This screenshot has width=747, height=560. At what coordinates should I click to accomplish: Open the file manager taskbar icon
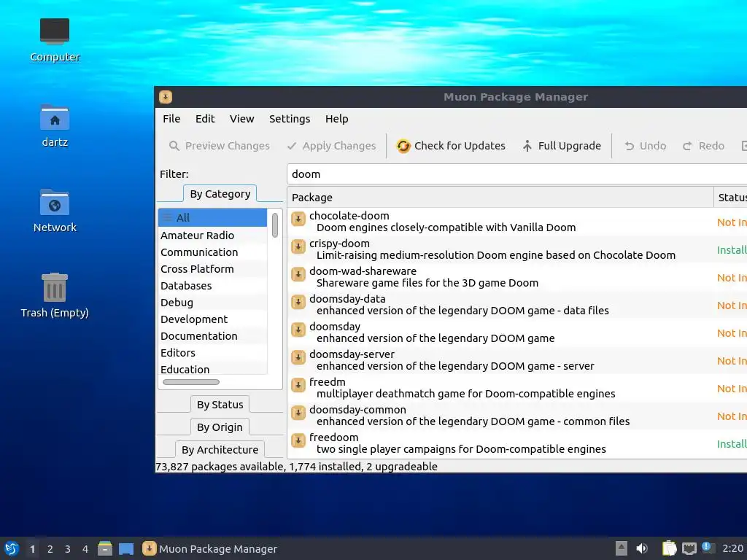point(105,548)
